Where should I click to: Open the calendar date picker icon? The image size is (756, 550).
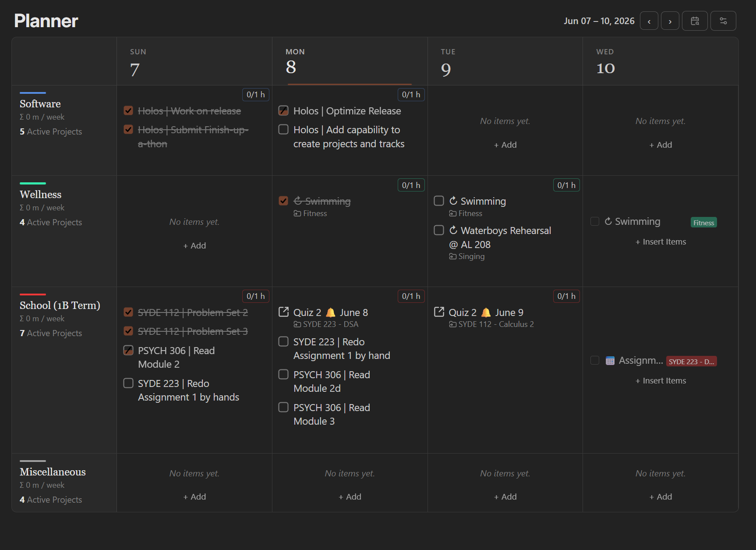click(x=695, y=21)
